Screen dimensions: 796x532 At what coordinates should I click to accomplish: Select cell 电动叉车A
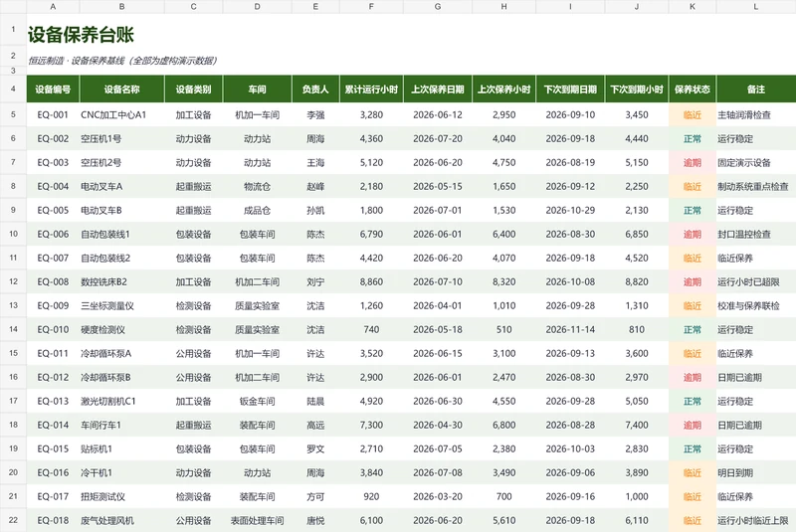point(121,186)
